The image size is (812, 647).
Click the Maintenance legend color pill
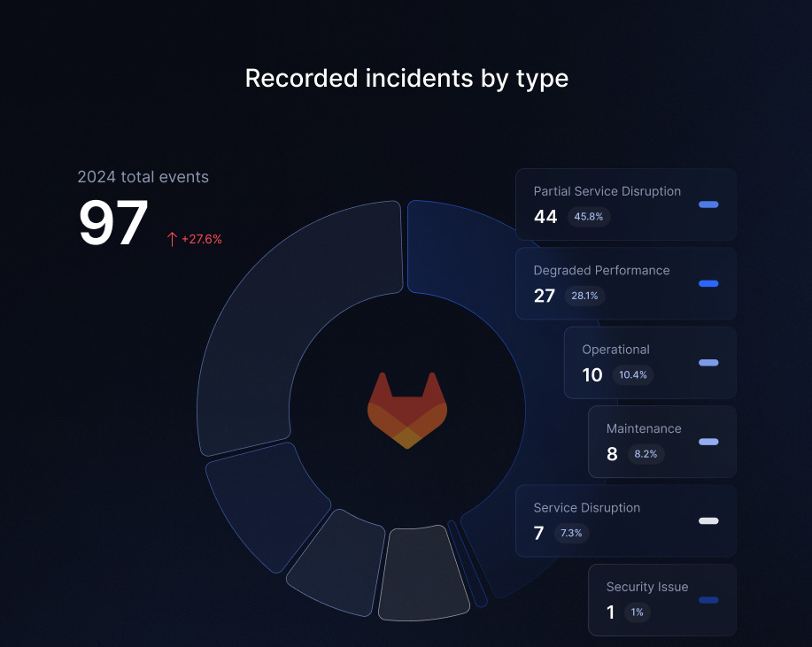click(708, 442)
